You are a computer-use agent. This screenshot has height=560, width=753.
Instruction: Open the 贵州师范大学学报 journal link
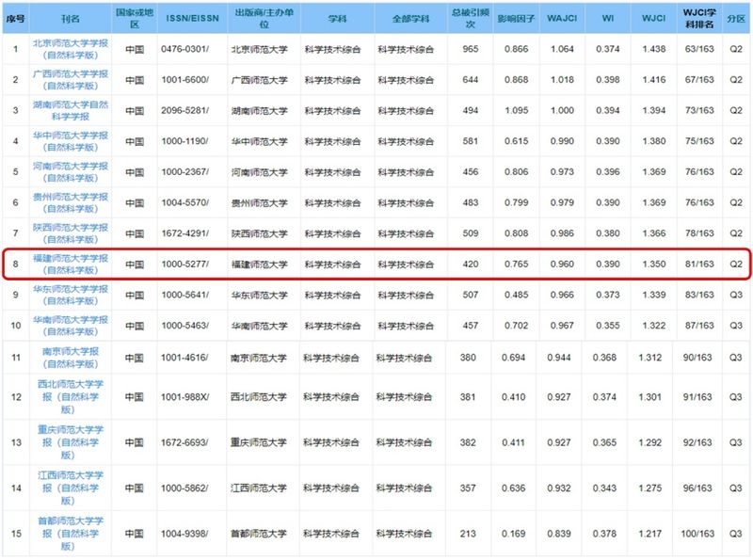point(71,202)
